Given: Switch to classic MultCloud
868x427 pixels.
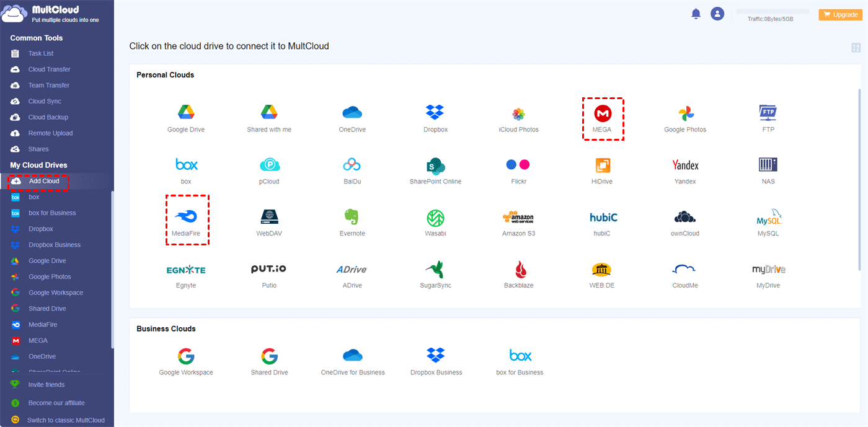Looking at the screenshot, I should pyautogui.click(x=66, y=420).
